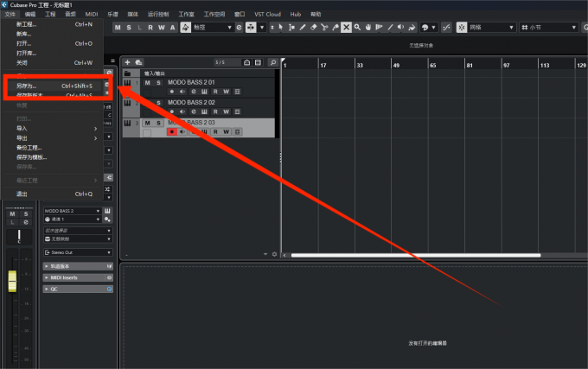Select the Glue tool

click(x=336, y=28)
